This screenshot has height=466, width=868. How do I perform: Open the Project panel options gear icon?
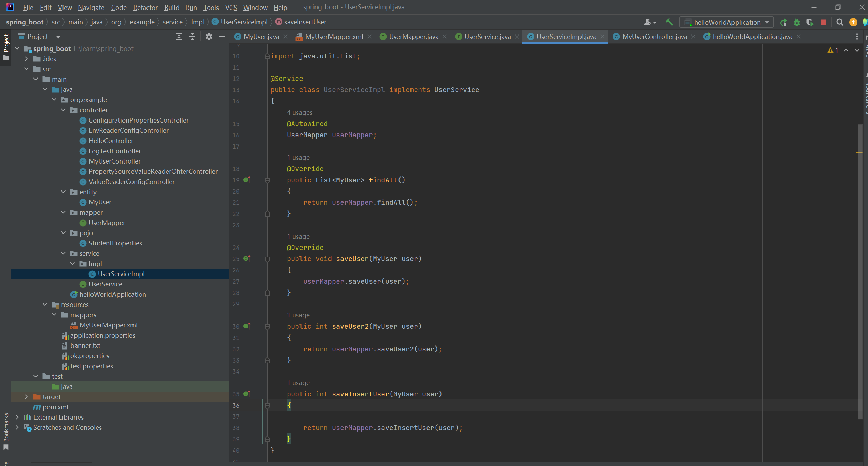point(209,37)
